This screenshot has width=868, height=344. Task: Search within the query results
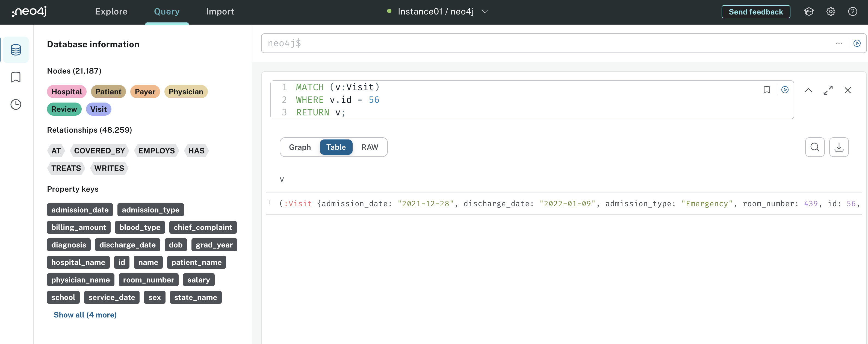[x=815, y=147]
